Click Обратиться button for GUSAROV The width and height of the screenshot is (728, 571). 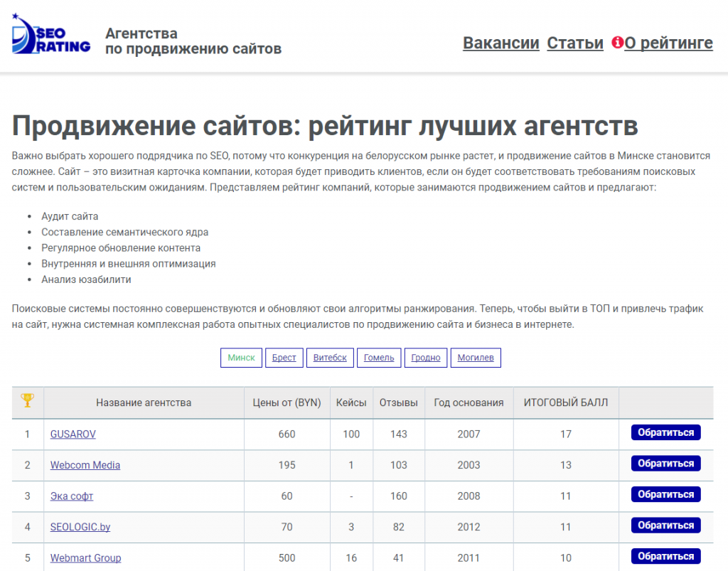coord(665,432)
